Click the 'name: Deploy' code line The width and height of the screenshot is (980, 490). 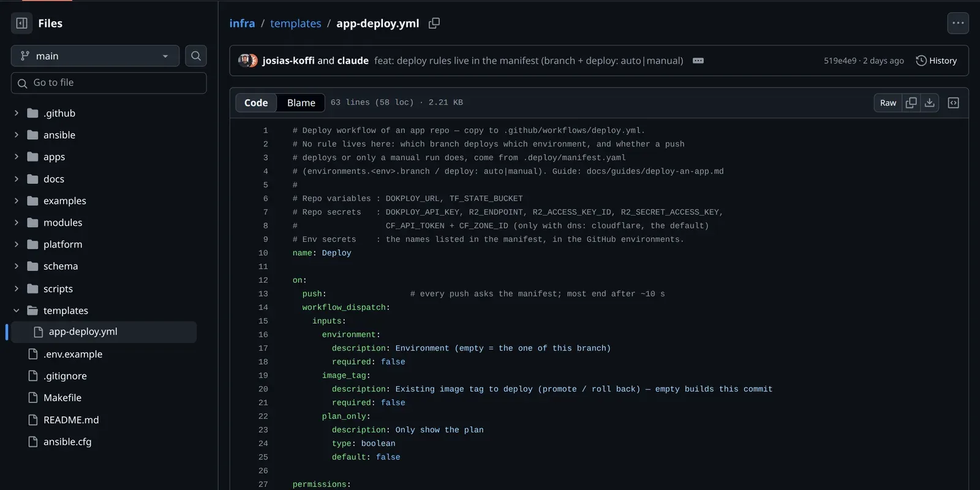[x=322, y=253]
